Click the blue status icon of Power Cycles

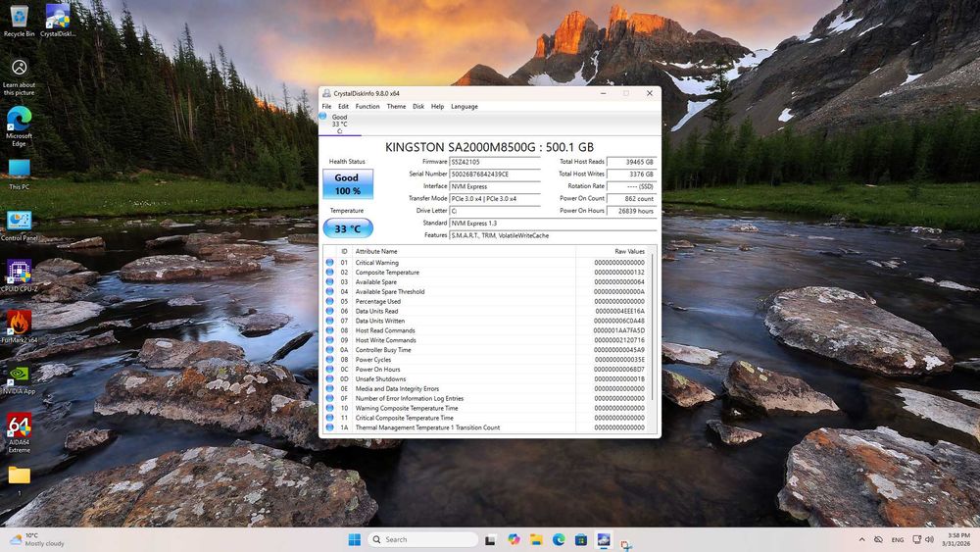tap(330, 360)
